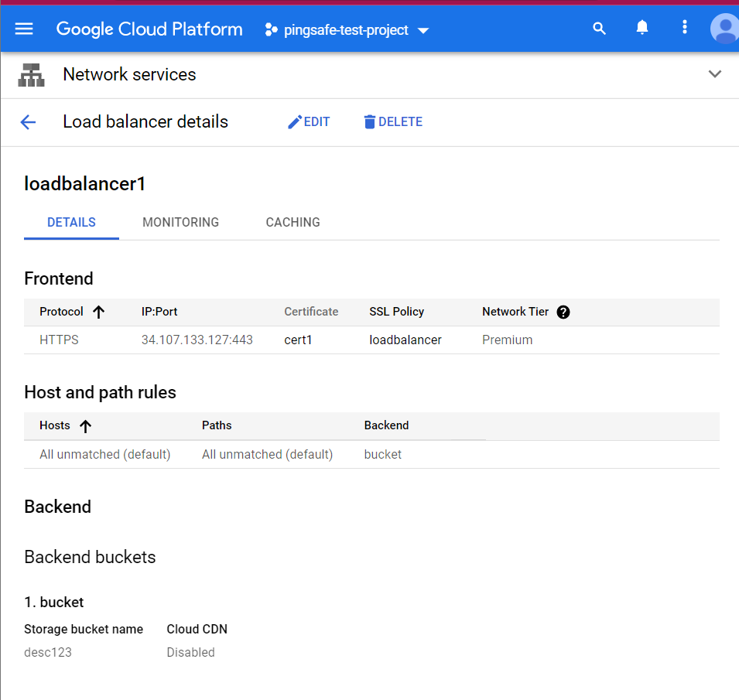Open the cert1 certificate link

point(298,340)
